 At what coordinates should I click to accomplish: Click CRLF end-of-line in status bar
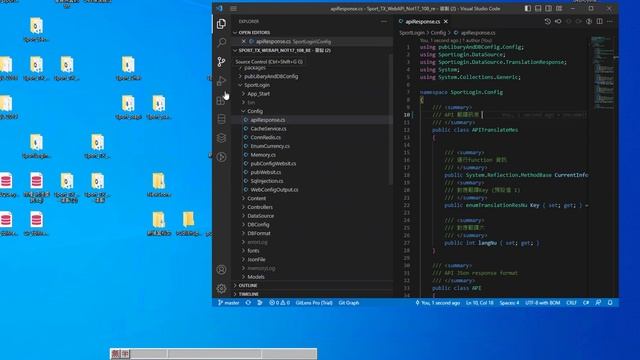(571, 303)
